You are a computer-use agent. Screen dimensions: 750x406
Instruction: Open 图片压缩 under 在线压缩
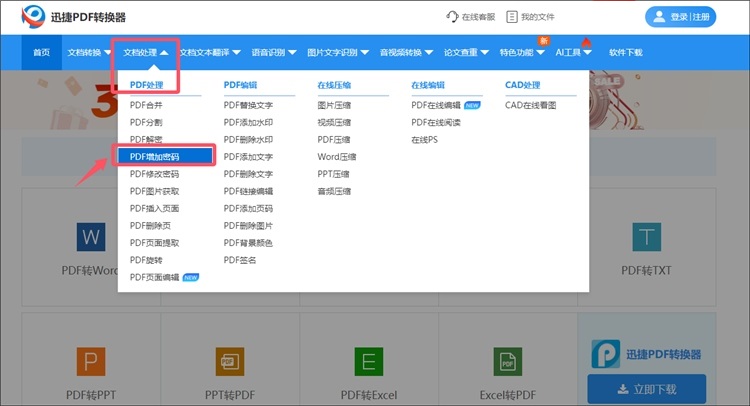(x=334, y=105)
